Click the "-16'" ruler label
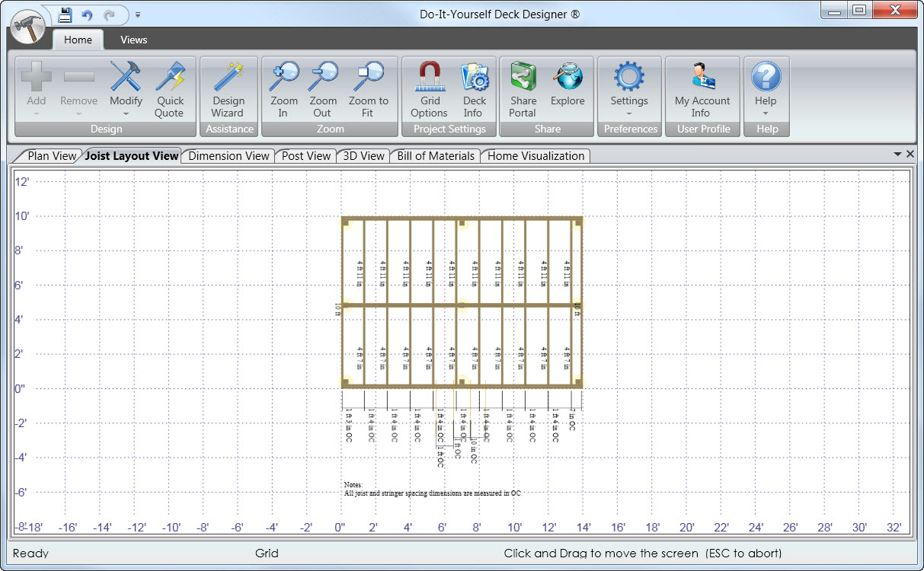Image resolution: width=924 pixels, height=571 pixels. (x=69, y=528)
